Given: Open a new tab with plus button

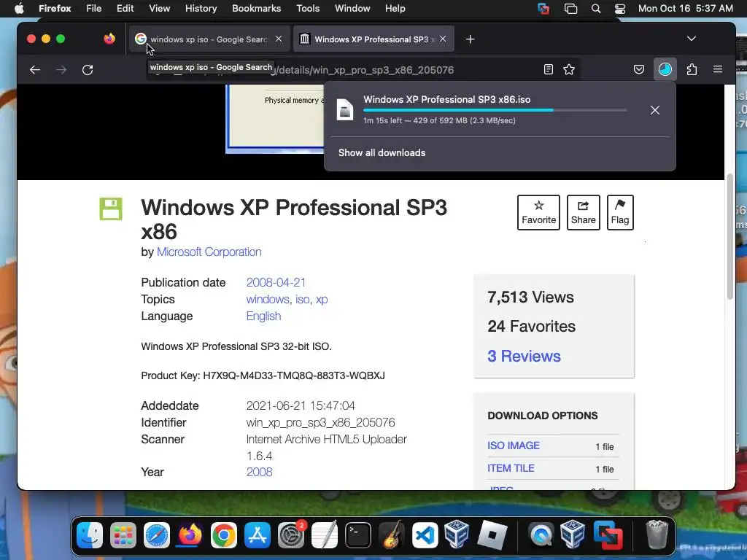Looking at the screenshot, I should click(x=471, y=39).
